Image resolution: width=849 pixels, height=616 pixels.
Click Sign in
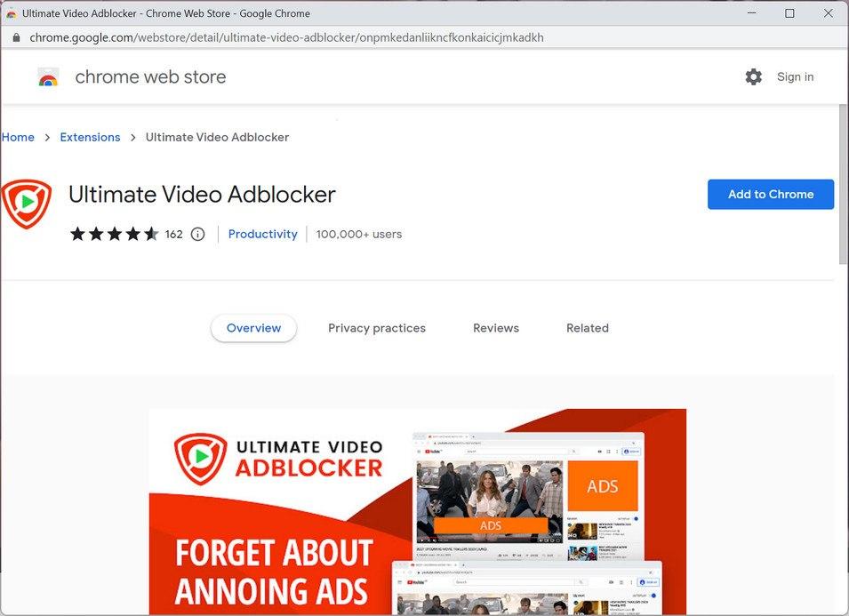(x=795, y=76)
